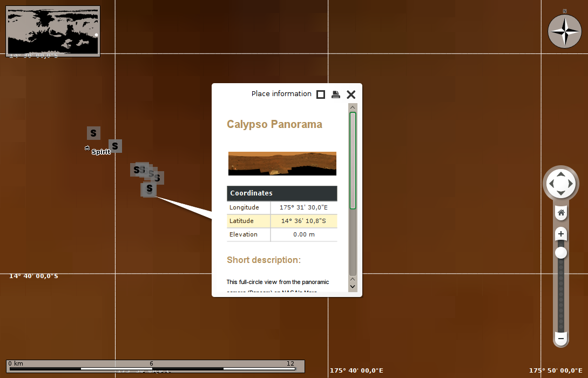Click the Place information title text

pos(281,94)
